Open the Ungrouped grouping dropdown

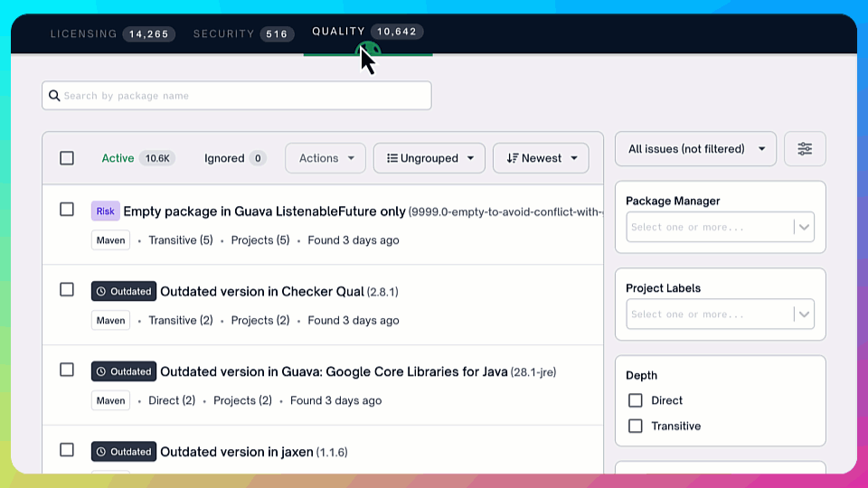(429, 158)
